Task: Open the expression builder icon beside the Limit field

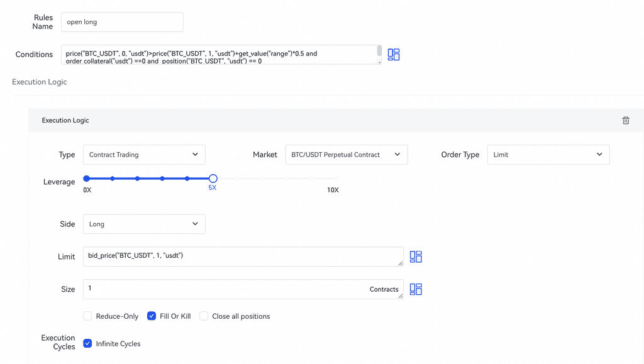Action: pyautogui.click(x=416, y=256)
